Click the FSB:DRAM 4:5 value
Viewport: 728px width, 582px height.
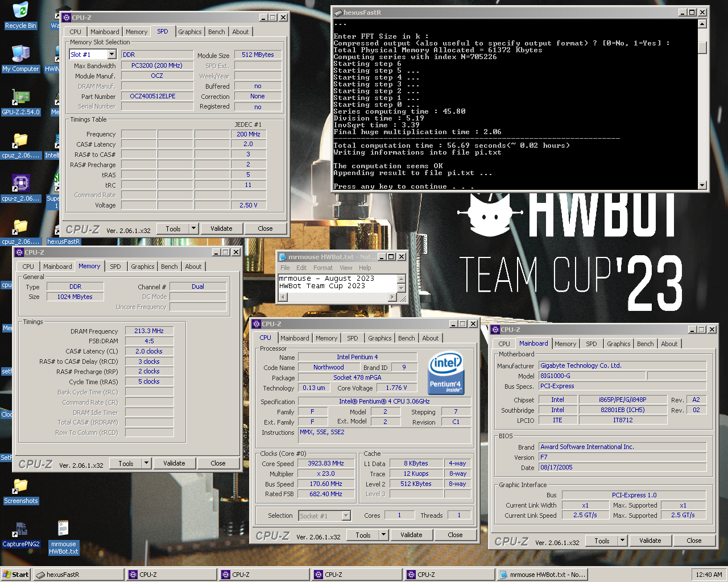click(x=149, y=341)
